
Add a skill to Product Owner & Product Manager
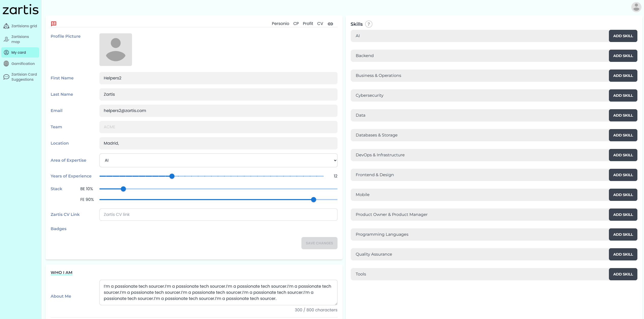pyautogui.click(x=623, y=215)
